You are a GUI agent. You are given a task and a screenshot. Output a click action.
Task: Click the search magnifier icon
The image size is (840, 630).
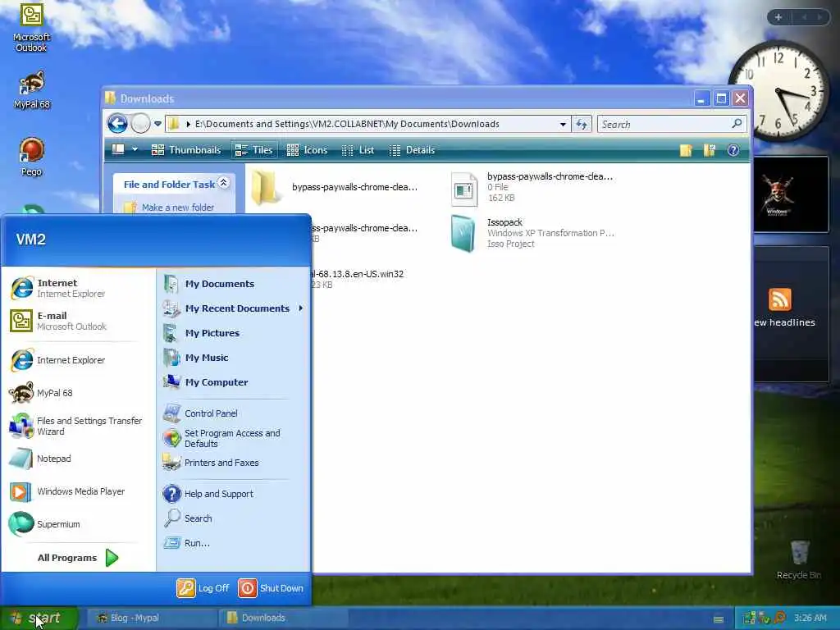737,124
